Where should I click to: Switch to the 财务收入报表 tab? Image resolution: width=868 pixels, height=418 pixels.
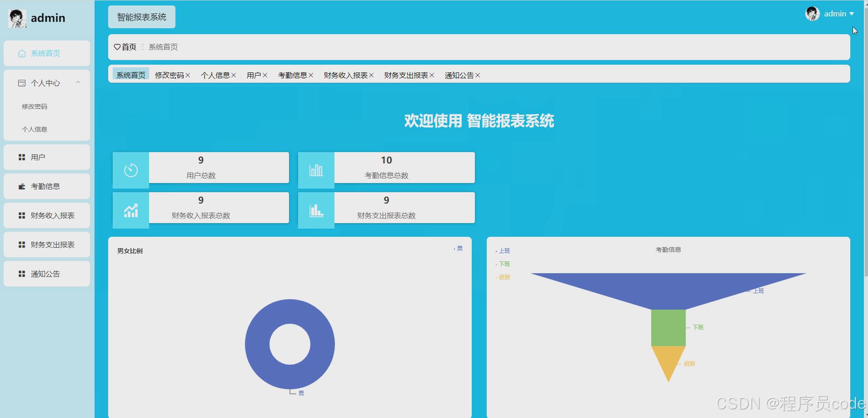pyautogui.click(x=345, y=75)
